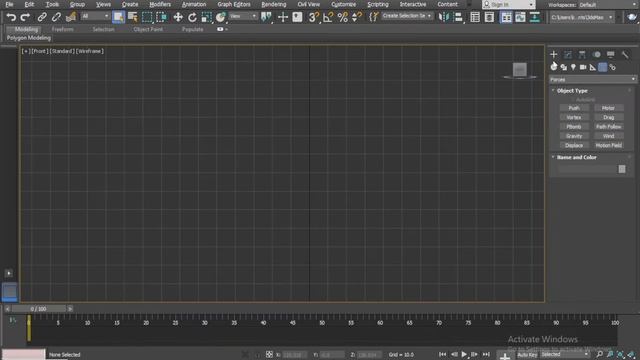Screen dimensions: 640x360
Task: Collapse the Object Type rollout
Action: click(571, 91)
